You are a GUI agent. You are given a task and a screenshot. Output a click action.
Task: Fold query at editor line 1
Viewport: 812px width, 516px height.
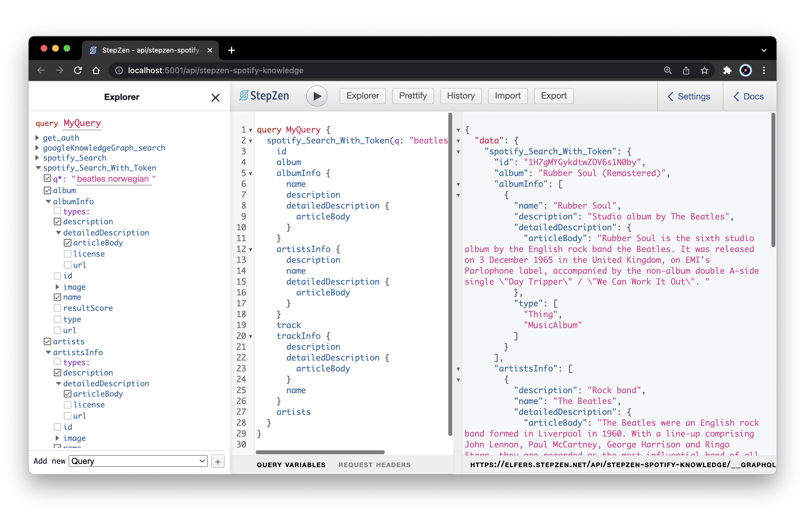(250, 130)
